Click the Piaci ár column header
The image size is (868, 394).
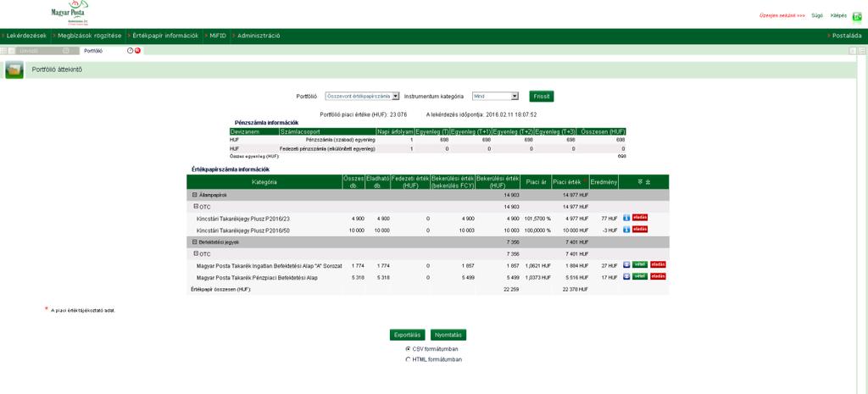pos(536,181)
